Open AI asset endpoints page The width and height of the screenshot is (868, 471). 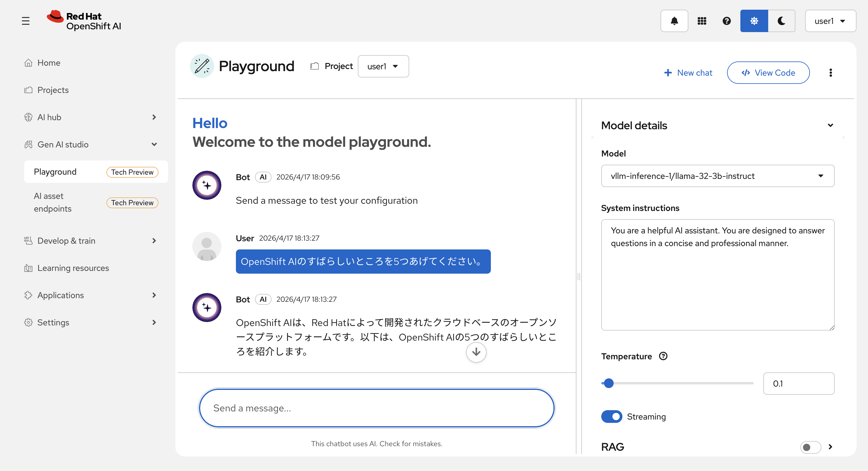pyautogui.click(x=53, y=202)
